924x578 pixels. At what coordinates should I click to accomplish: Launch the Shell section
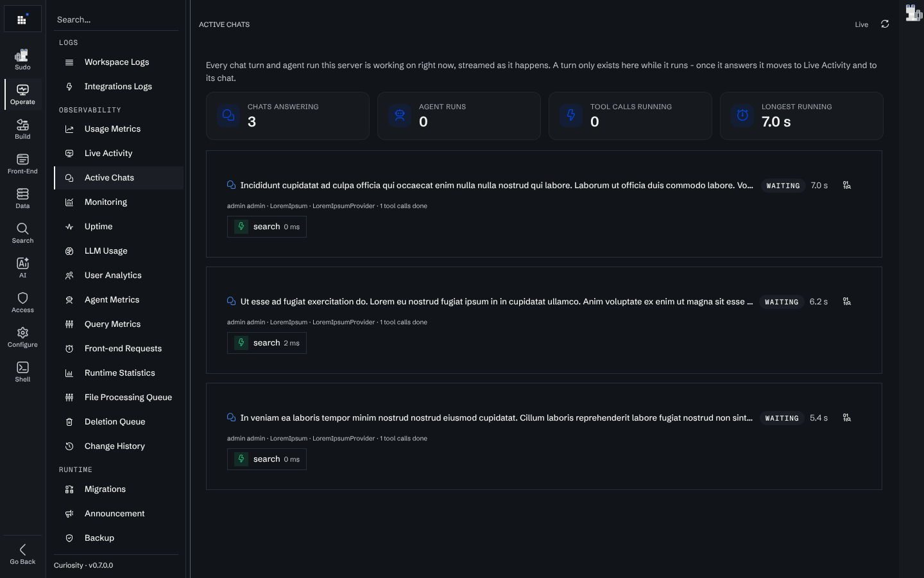click(x=22, y=372)
